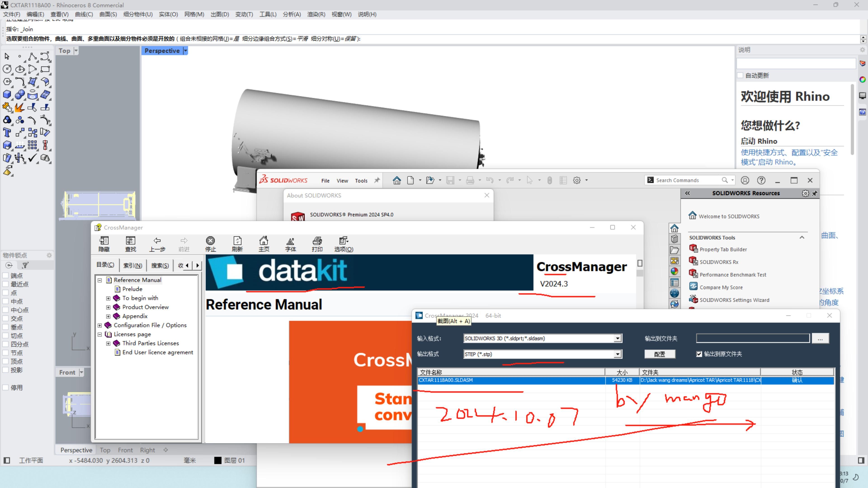The height and width of the screenshot is (488, 868).
Task: Check the 自动更新 checkbox
Action: pyautogui.click(x=740, y=75)
